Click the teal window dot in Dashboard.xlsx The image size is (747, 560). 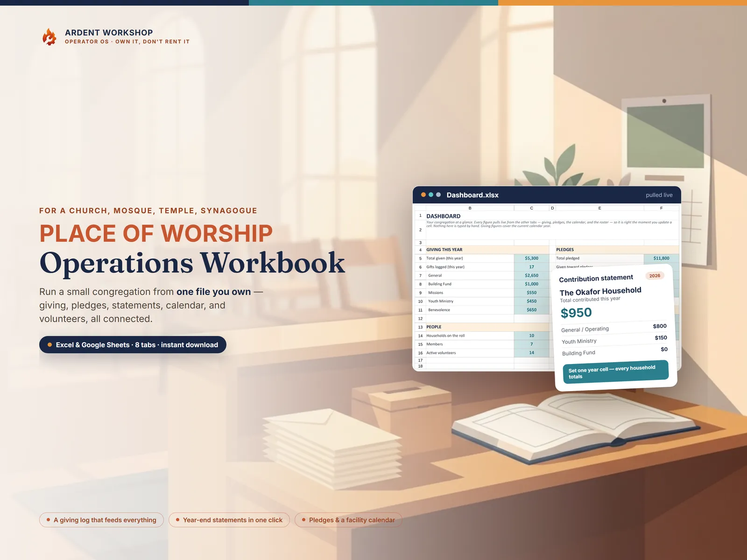(431, 195)
